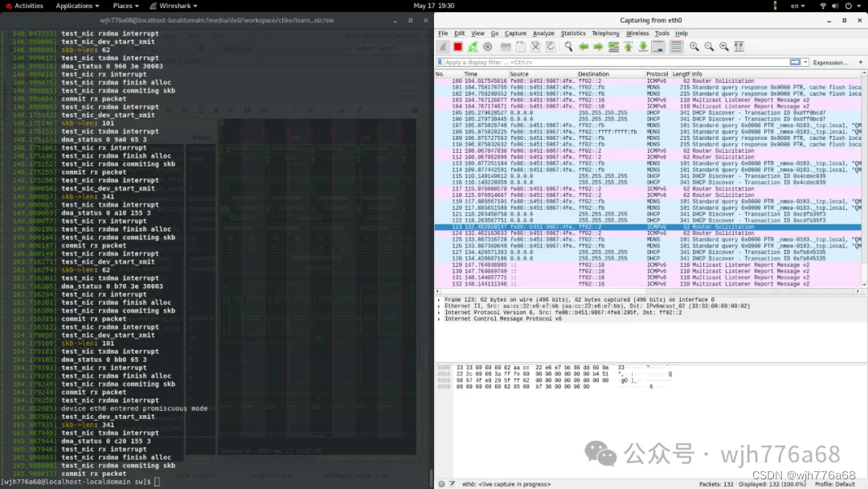Click the start capture shark fin icon
Viewport: 868px width, 489px height.
(443, 47)
